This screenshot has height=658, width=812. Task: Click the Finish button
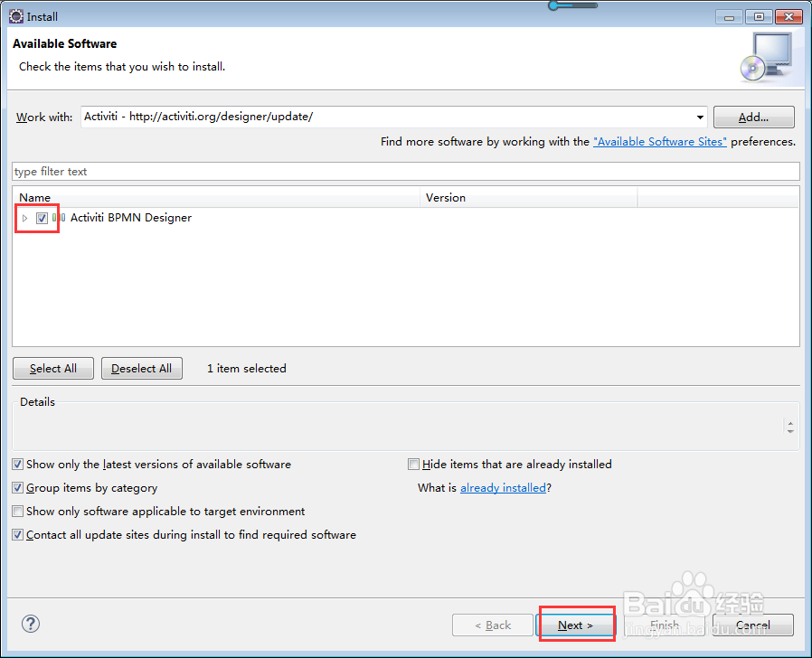(x=665, y=625)
